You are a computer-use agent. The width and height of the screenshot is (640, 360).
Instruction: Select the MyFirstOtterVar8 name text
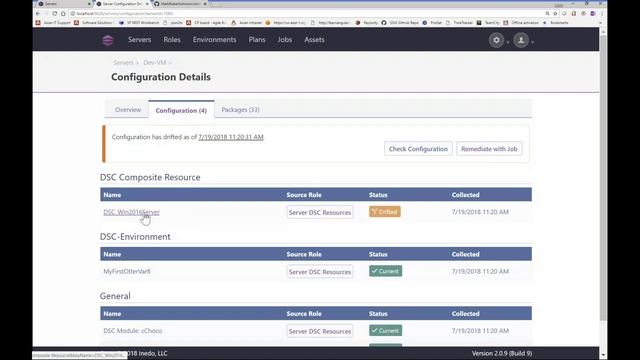pos(127,271)
